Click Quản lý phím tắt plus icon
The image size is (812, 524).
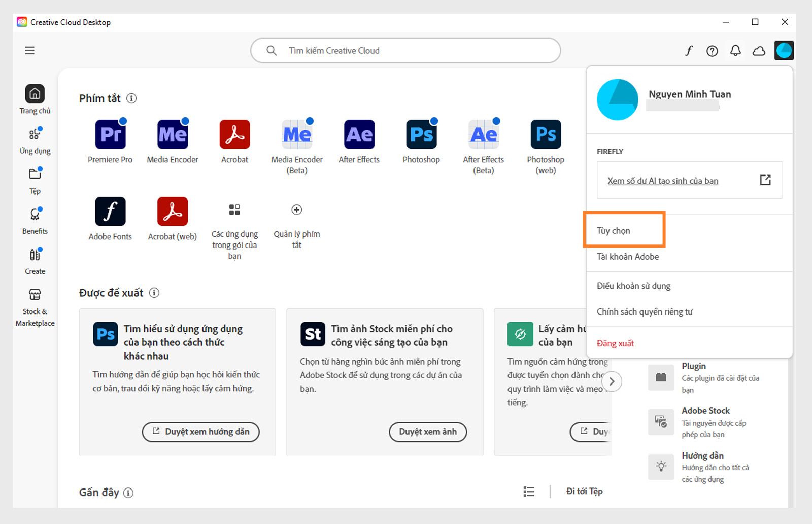296,209
